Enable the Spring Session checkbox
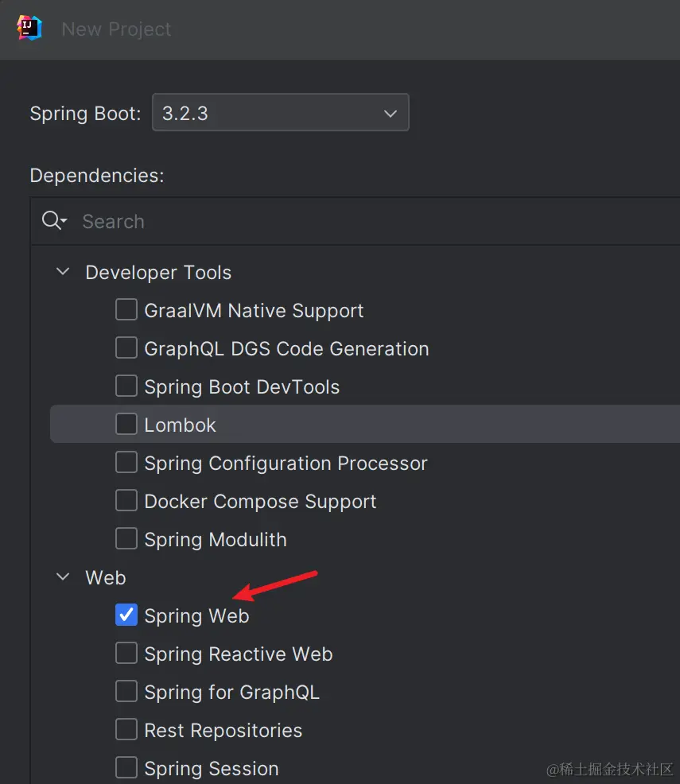The height and width of the screenshot is (784, 680). (126, 767)
